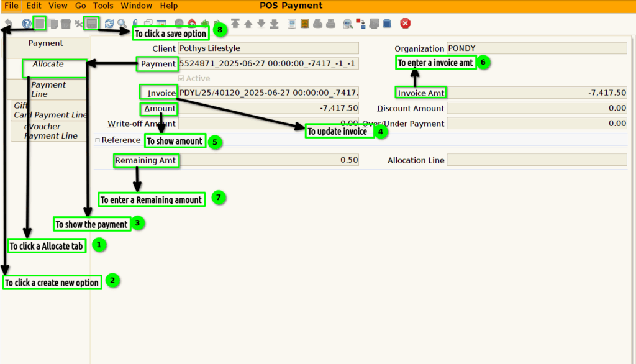The width and height of the screenshot is (636, 364).
Task: Click the Client field Pothys Lifestyle
Action: click(268, 48)
